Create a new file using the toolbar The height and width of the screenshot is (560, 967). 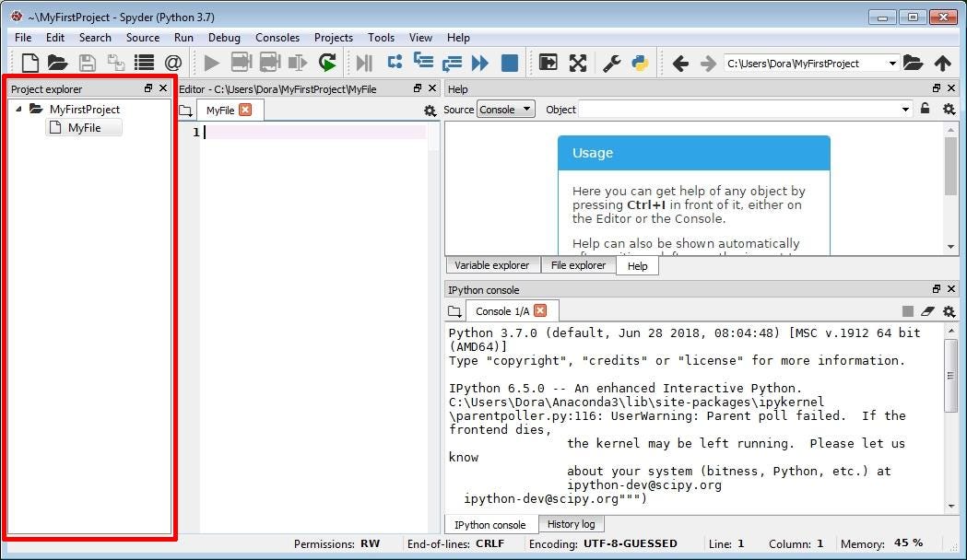(x=29, y=63)
